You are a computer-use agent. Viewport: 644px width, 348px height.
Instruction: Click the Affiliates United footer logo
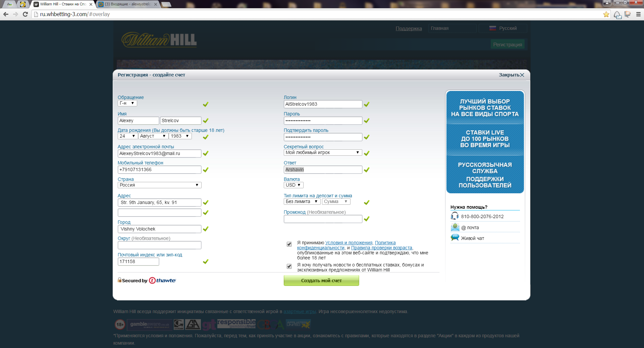(x=298, y=324)
